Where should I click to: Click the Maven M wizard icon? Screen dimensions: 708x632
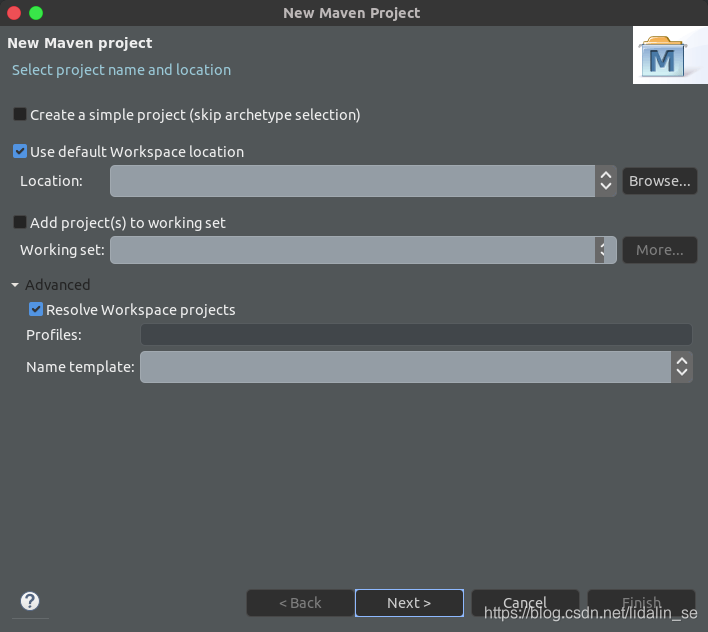coord(663,56)
